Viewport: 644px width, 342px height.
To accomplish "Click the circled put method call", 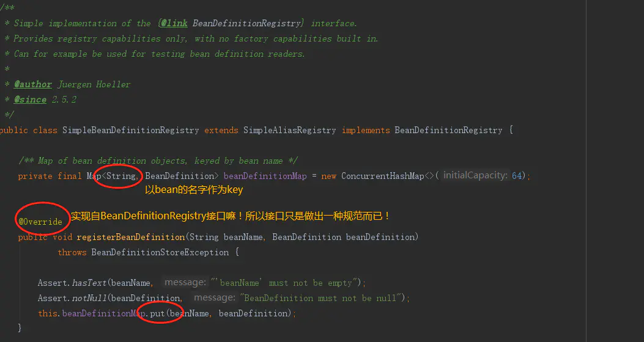I will (x=157, y=313).
